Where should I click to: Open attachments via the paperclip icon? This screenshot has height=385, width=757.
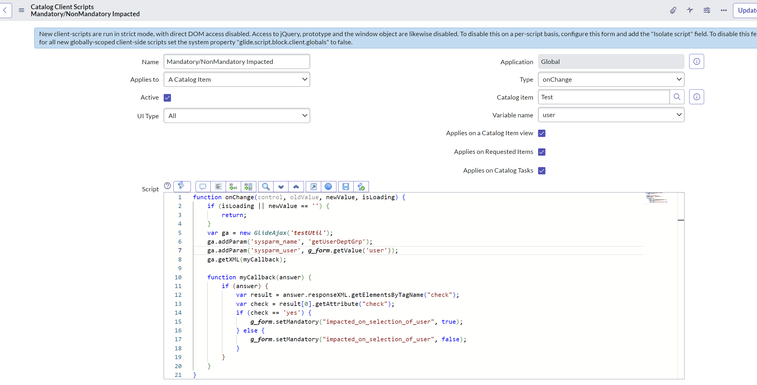click(x=673, y=10)
